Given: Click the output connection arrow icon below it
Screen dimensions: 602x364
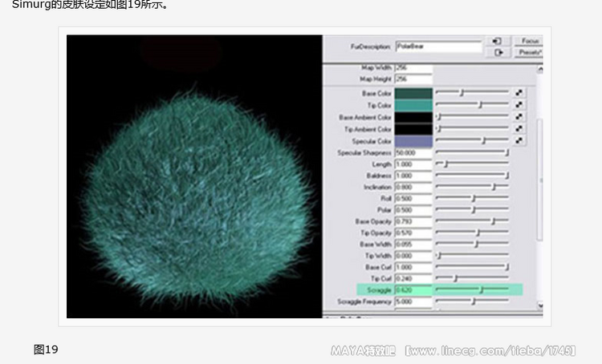Looking at the screenshot, I should (x=498, y=52).
